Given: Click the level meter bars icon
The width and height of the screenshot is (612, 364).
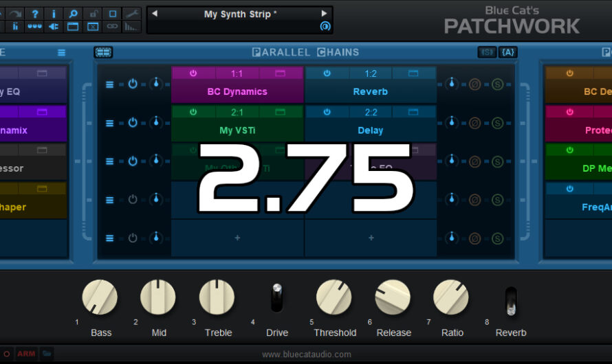Looking at the screenshot, I should tap(131, 27).
